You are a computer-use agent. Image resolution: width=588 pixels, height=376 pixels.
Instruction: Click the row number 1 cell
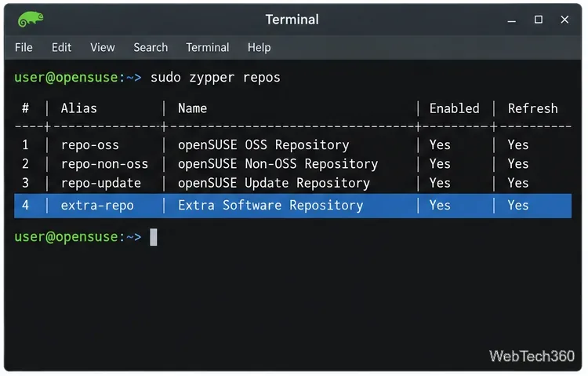pyautogui.click(x=26, y=145)
